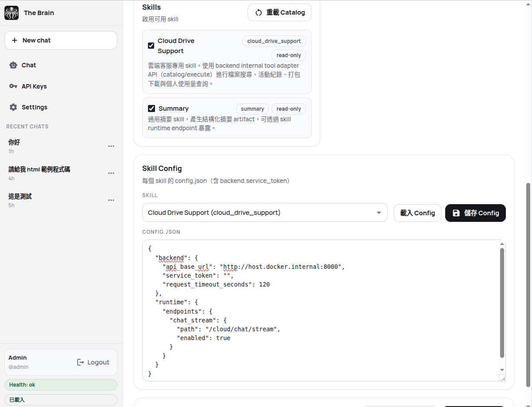The height and width of the screenshot is (407, 532).
Task: Click The Brain title text
Action: pos(39,13)
